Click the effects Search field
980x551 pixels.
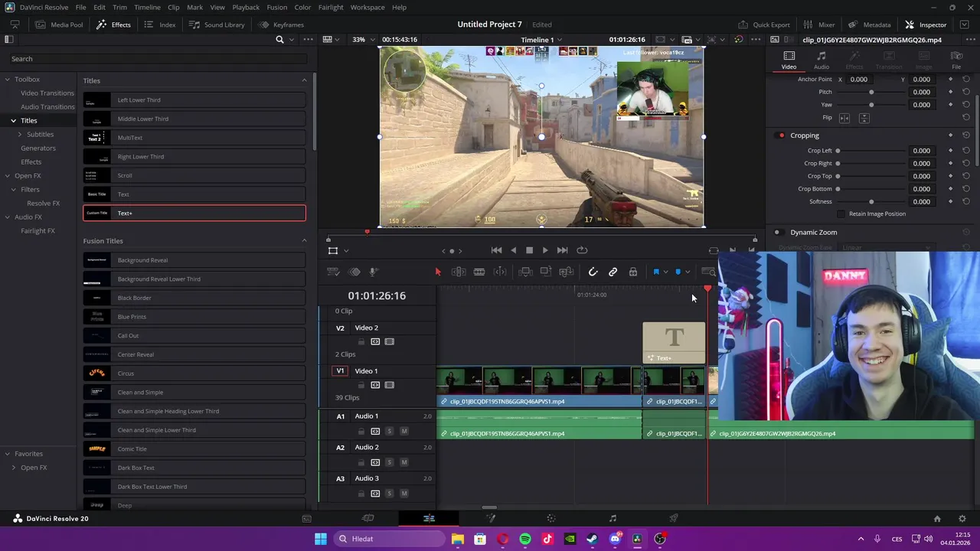click(x=157, y=59)
